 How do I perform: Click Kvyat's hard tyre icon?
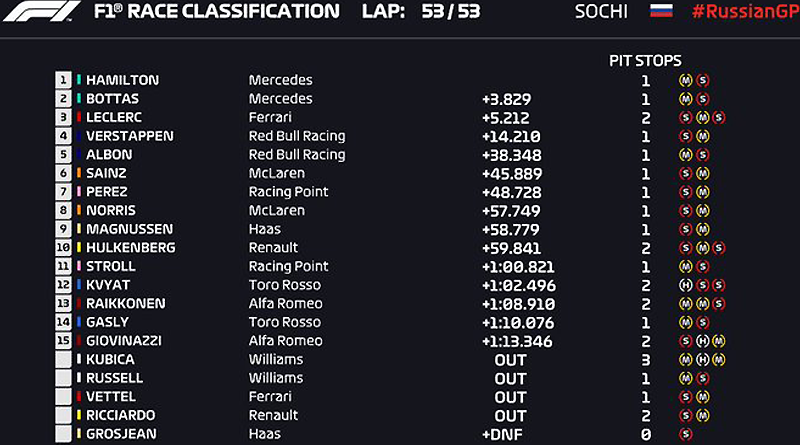[x=686, y=285]
